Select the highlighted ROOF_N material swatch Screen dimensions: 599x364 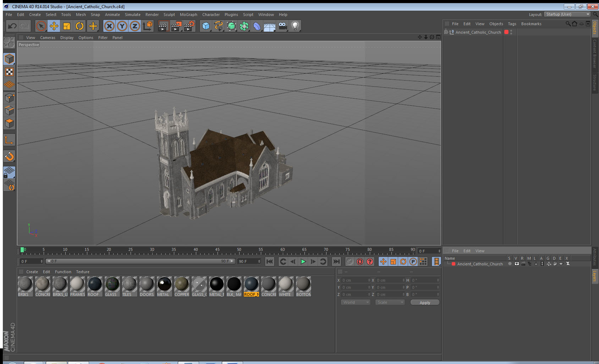[x=251, y=287]
